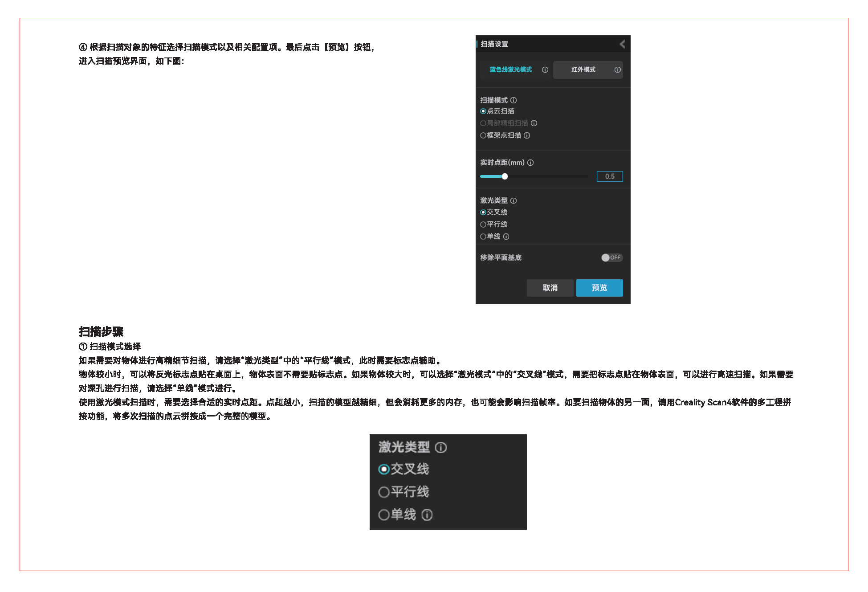Click info icon next to 激光类型 in settings panel
This screenshot has width=868, height=592.
[x=513, y=200]
